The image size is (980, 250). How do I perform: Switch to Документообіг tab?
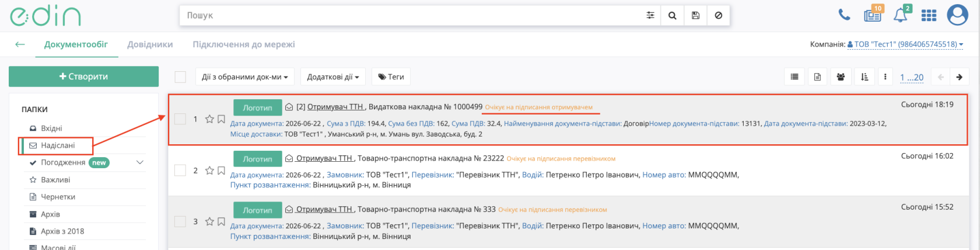click(x=76, y=44)
